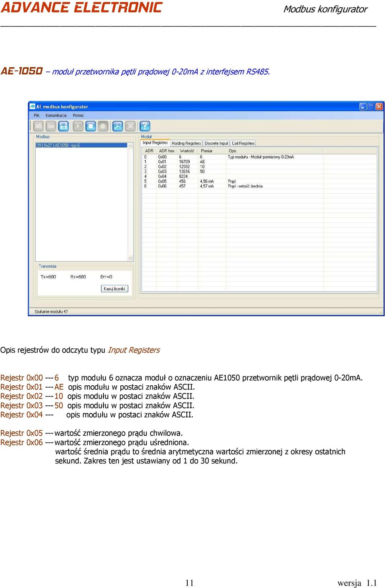Click the Wartość column header
The width and height of the screenshot is (385, 588).
point(187,151)
